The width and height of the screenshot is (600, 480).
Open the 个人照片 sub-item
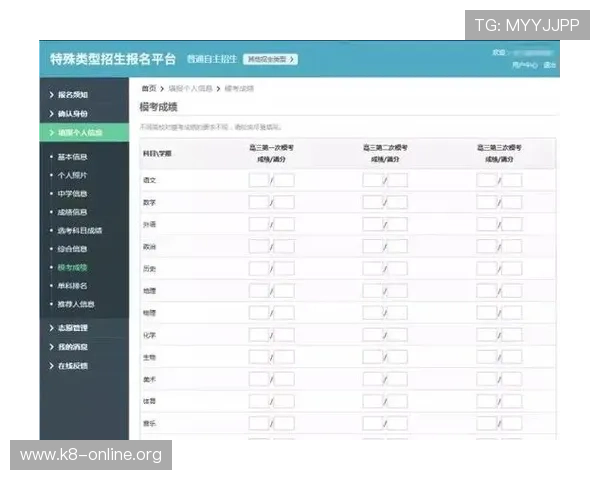(72, 175)
